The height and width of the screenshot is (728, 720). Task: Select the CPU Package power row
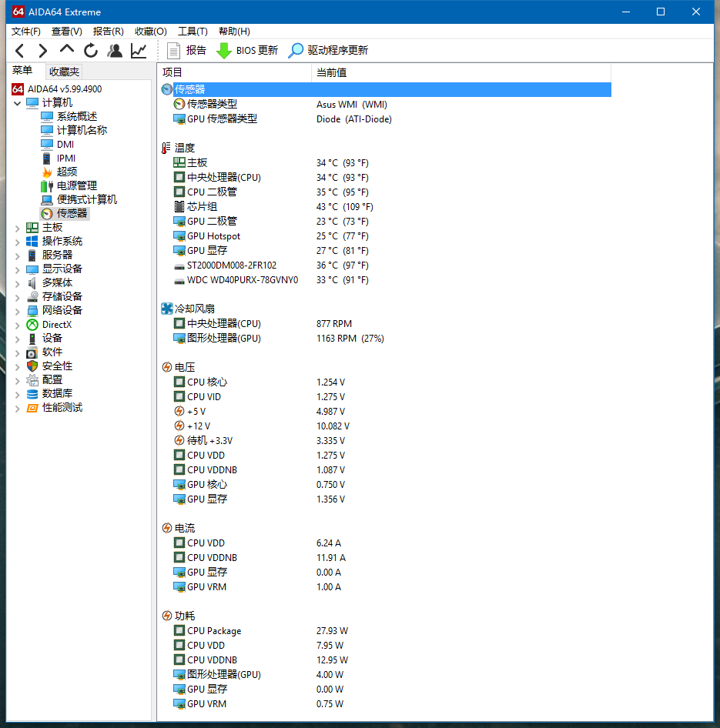coord(386,631)
